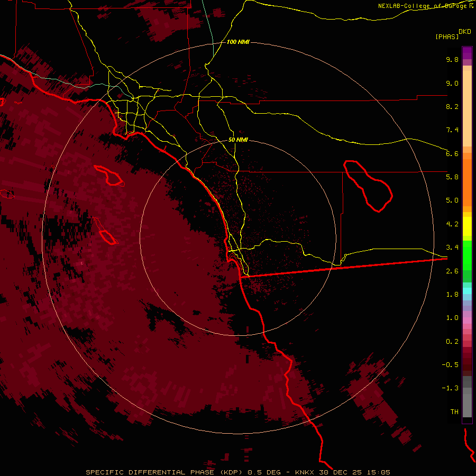Click the purple segment at the color bar top
The image size is (476, 476).
467,53
